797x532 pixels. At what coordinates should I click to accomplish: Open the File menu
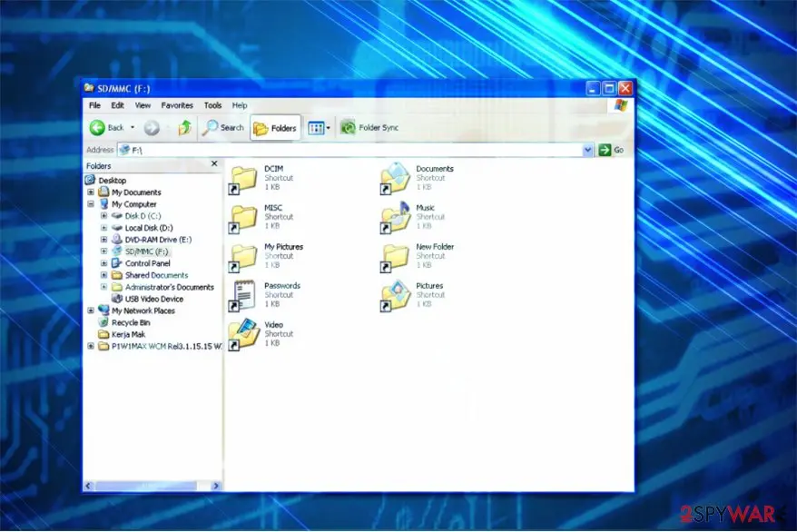pyautogui.click(x=94, y=105)
